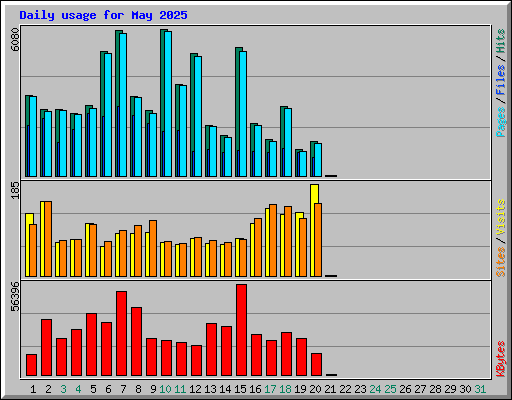
Task: Click green weekend day label 31
Action: [480, 389]
